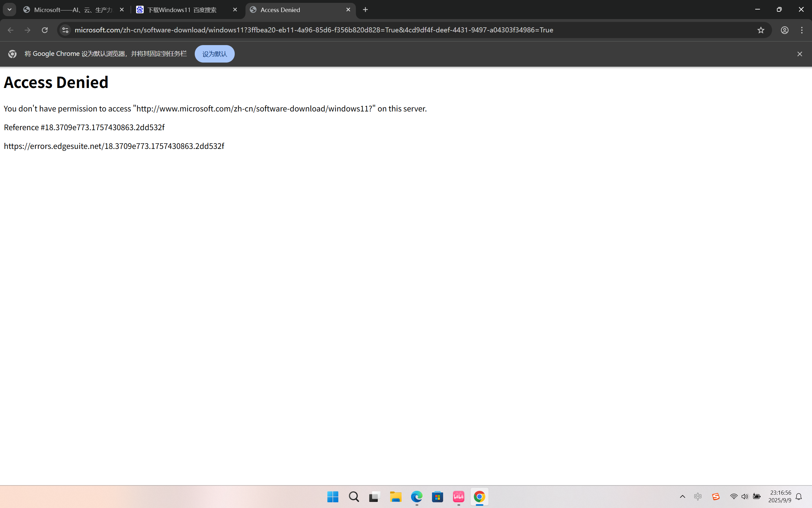Bookmark this page with the star icon
Screen dimensions: 812x508
tap(761, 30)
